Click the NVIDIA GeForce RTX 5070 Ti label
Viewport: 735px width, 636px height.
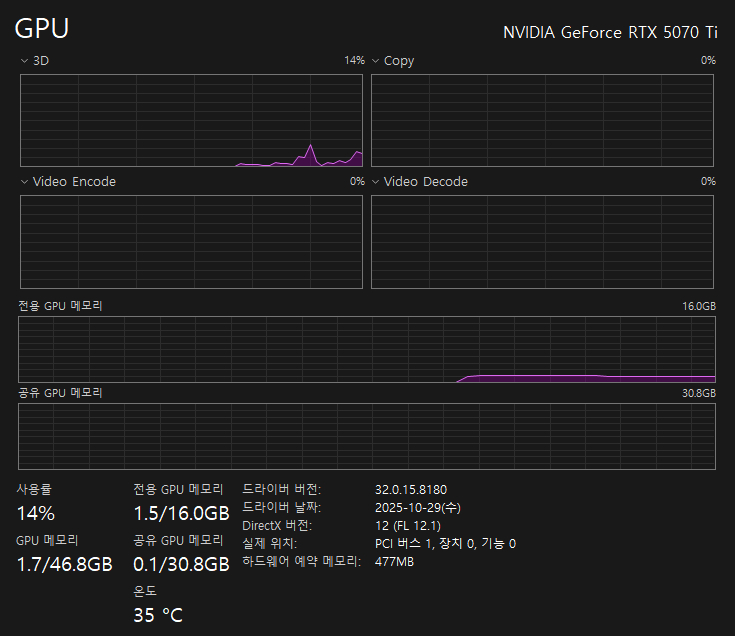(x=610, y=32)
